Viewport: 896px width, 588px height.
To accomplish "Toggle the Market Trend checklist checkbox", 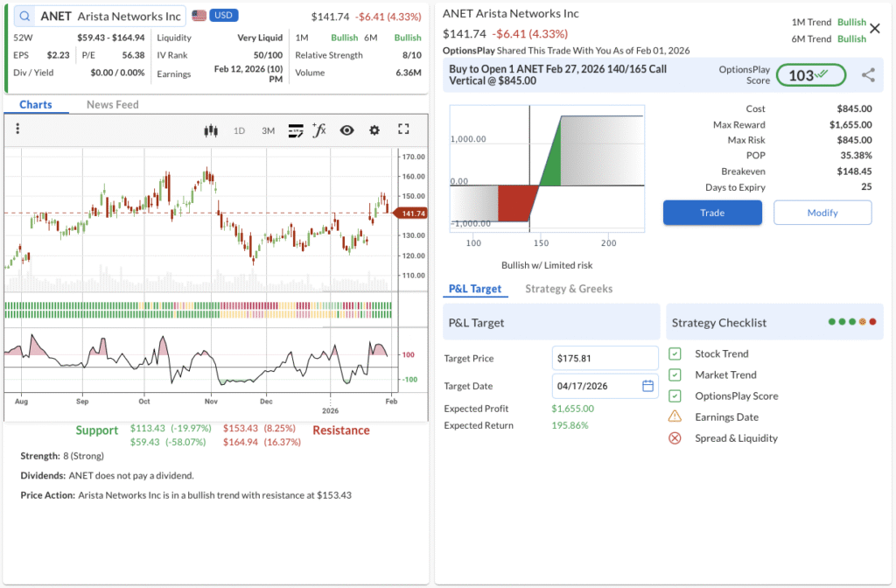I will [x=675, y=374].
